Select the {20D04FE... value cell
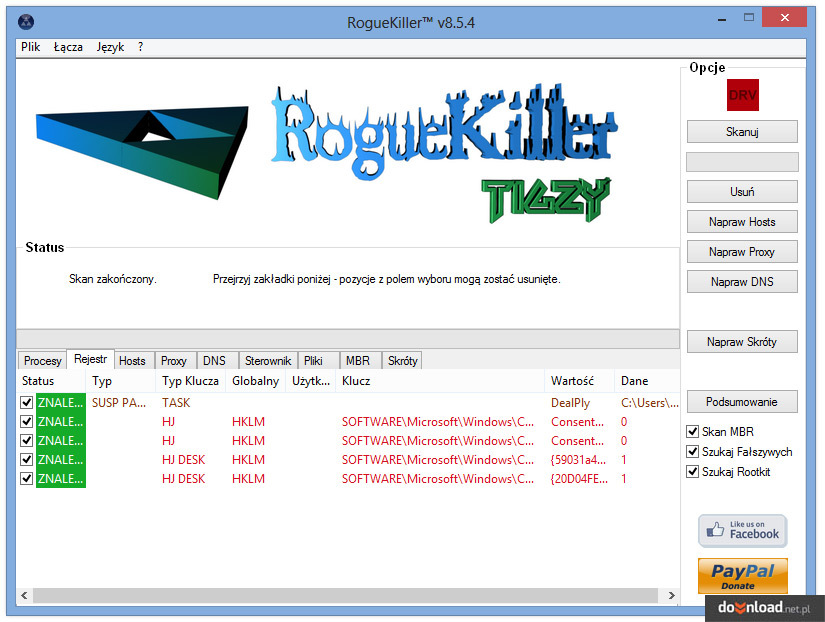Viewport: 825px width, 622px height. click(579, 478)
